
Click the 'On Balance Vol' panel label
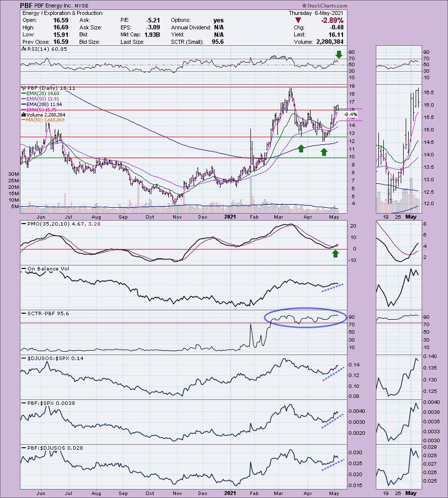pyautogui.click(x=48, y=269)
